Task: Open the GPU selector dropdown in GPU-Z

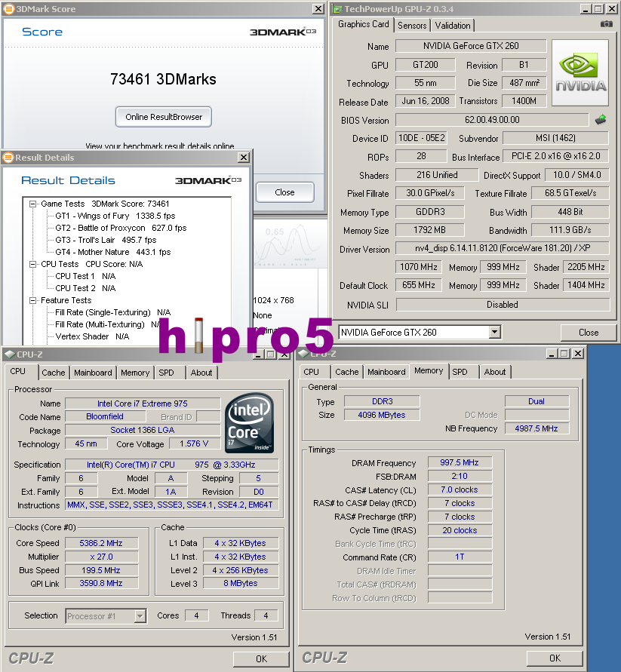Action: [x=494, y=332]
